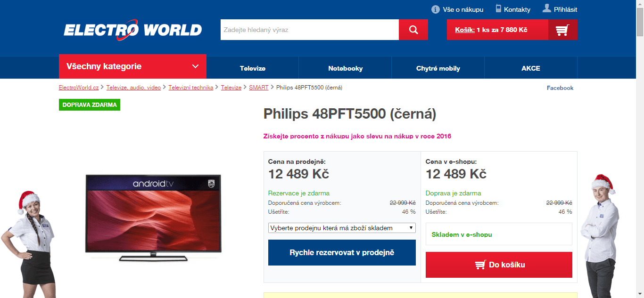Open the Vše o nákupu link
This screenshot has height=298, width=644.
click(463, 9)
